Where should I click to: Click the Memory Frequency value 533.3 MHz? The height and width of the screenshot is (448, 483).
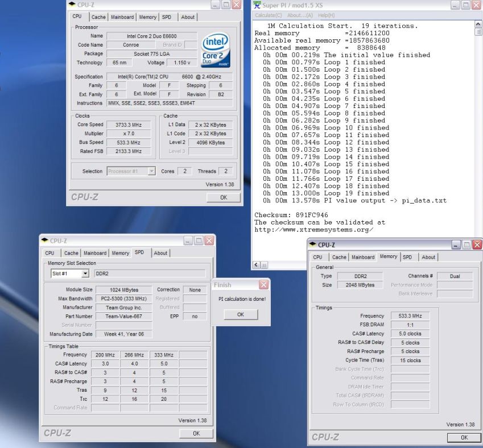[410, 316]
